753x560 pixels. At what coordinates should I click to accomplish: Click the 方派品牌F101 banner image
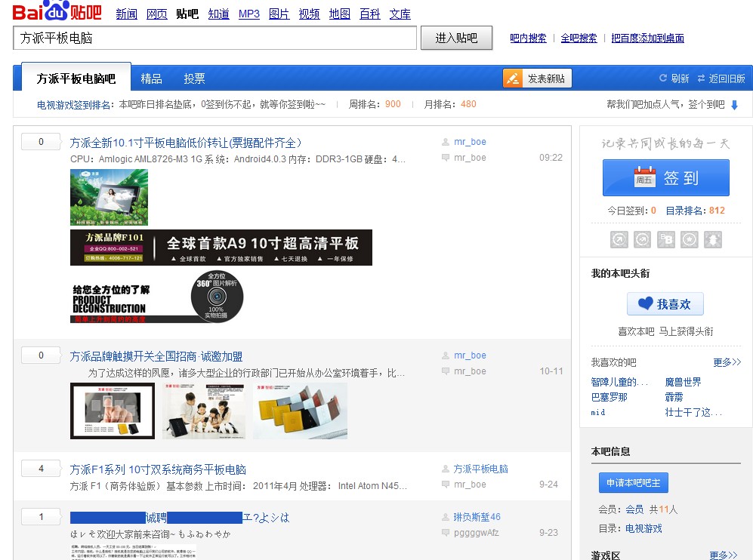tap(221, 247)
